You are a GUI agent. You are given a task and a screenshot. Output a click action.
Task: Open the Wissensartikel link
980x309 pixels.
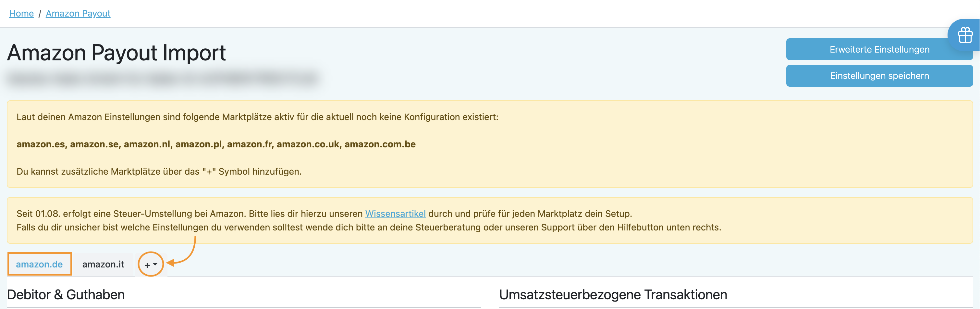[395, 214]
